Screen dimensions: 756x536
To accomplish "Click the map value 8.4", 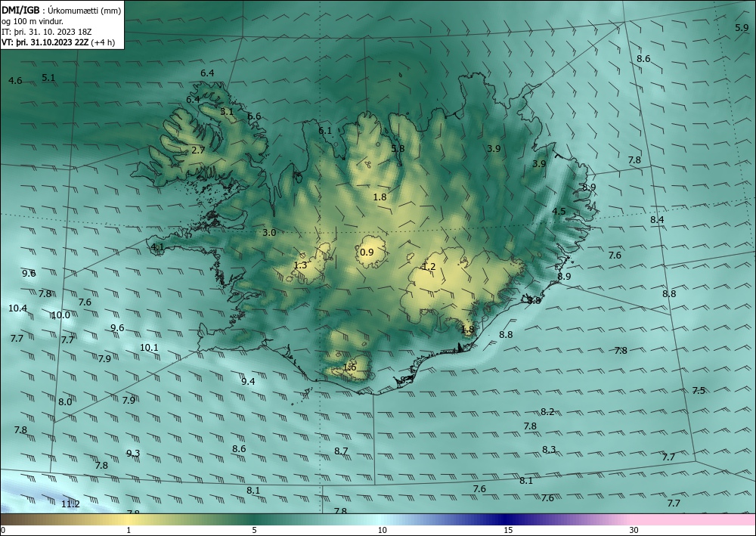I will pyautogui.click(x=657, y=219).
